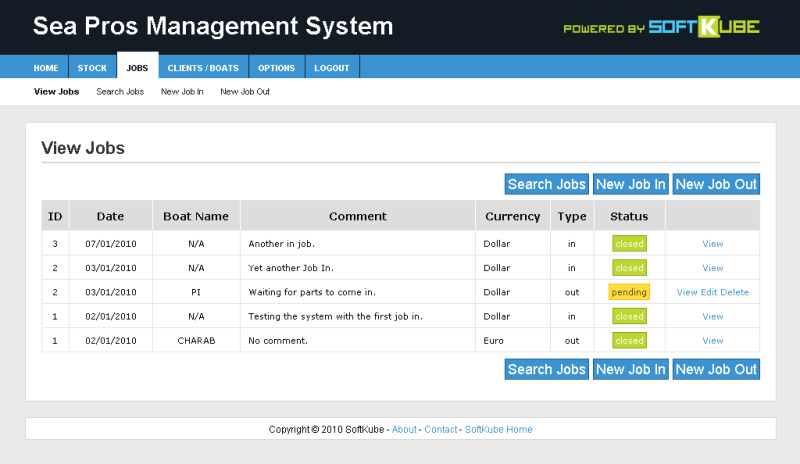Open the HOME tab

pos(46,68)
